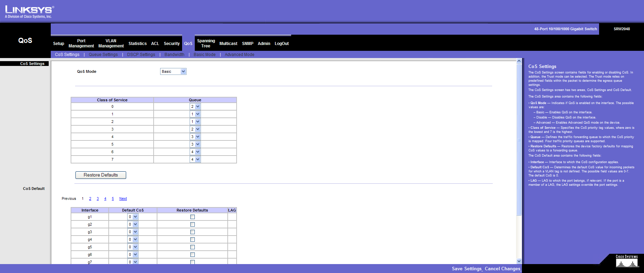Viewport: 644px width, 273px height.
Task: Click the scrollbar down arrow
Action: point(519,261)
